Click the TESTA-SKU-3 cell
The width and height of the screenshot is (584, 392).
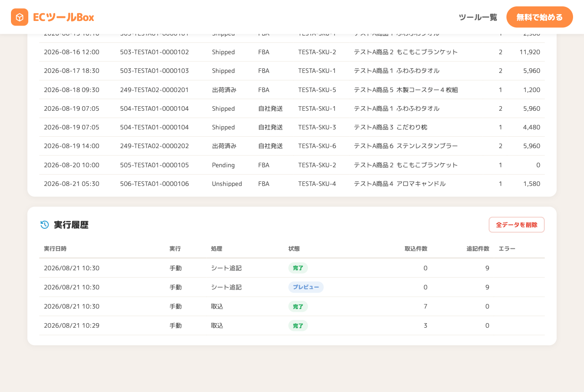[317, 127]
